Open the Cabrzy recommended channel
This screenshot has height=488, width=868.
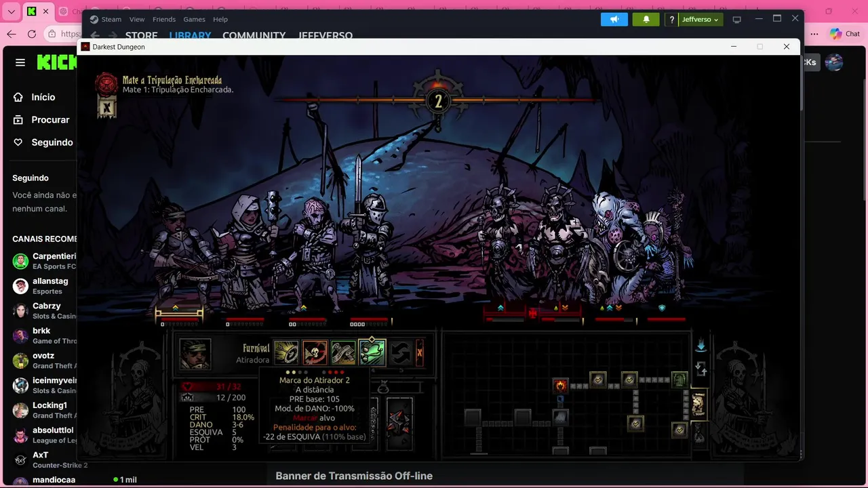(x=43, y=310)
